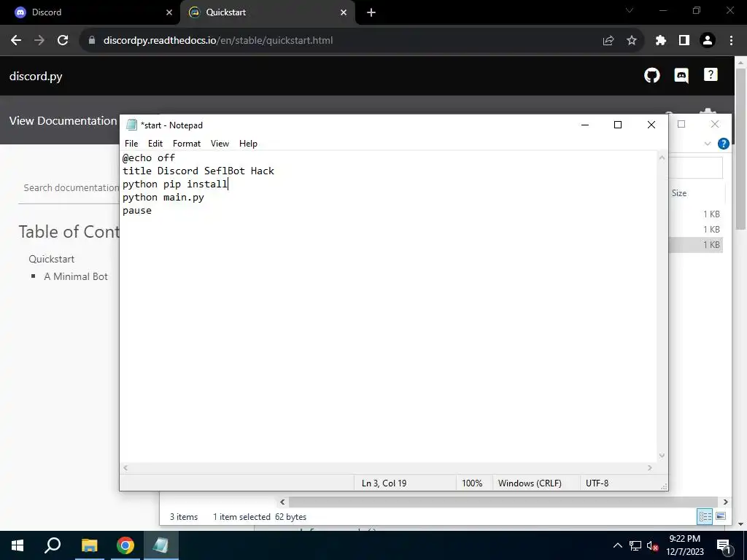
Task: Click the Notepad horizontal scroll left arrow
Action: (125, 468)
